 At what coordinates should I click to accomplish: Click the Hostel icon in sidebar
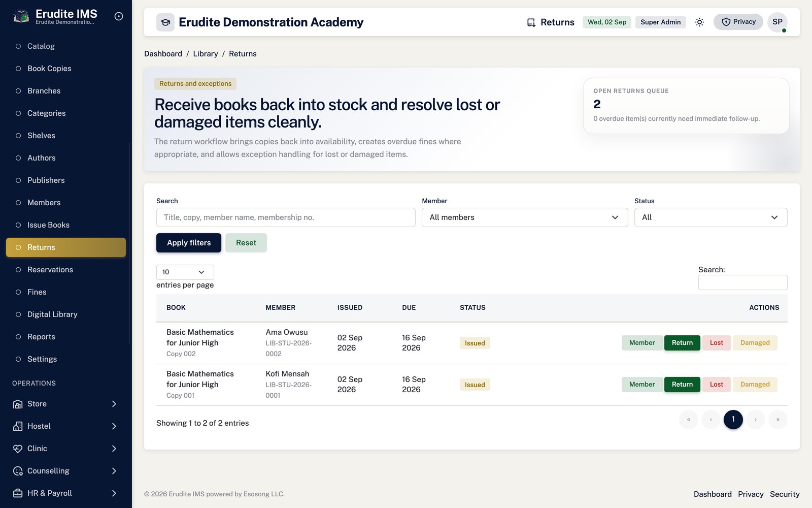(18, 426)
